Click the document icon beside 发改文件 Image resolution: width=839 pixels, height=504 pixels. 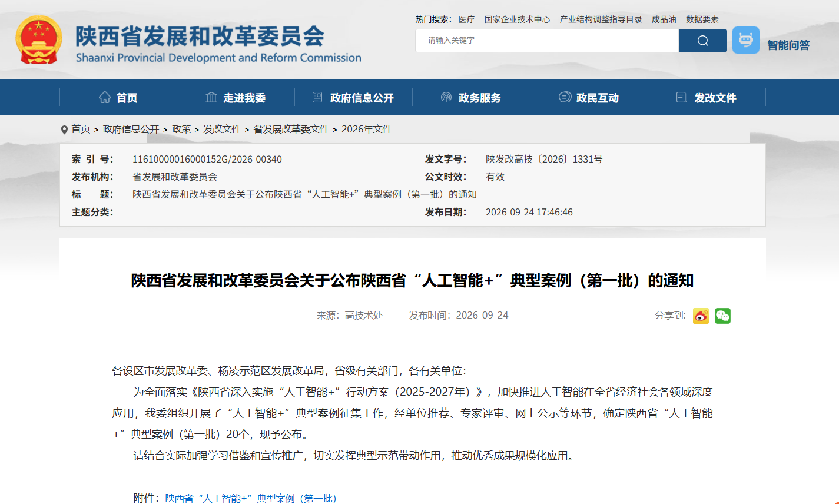pos(682,97)
